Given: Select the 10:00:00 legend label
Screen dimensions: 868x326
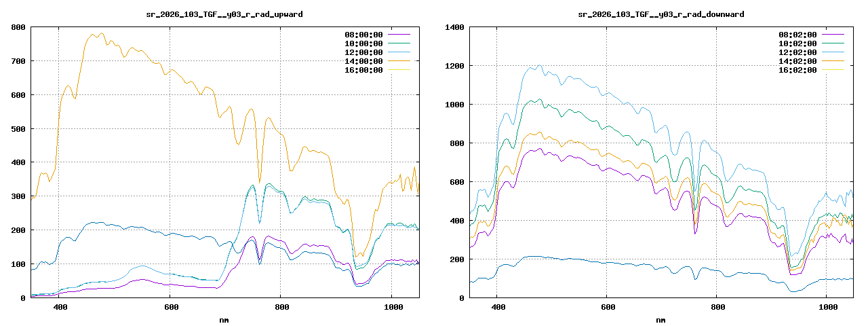Looking at the screenshot, I should pyautogui.click(x=363, y=43).
